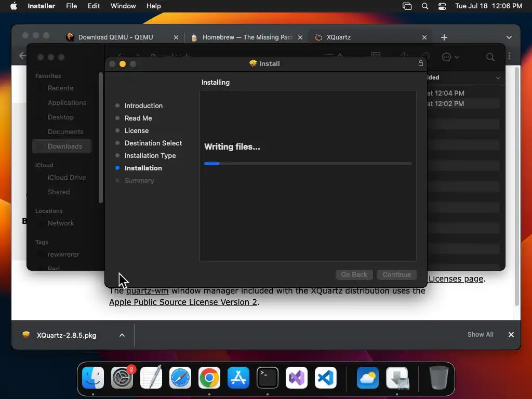Select iCloud Drive in Finder sidebar

[x=66, y=178]
